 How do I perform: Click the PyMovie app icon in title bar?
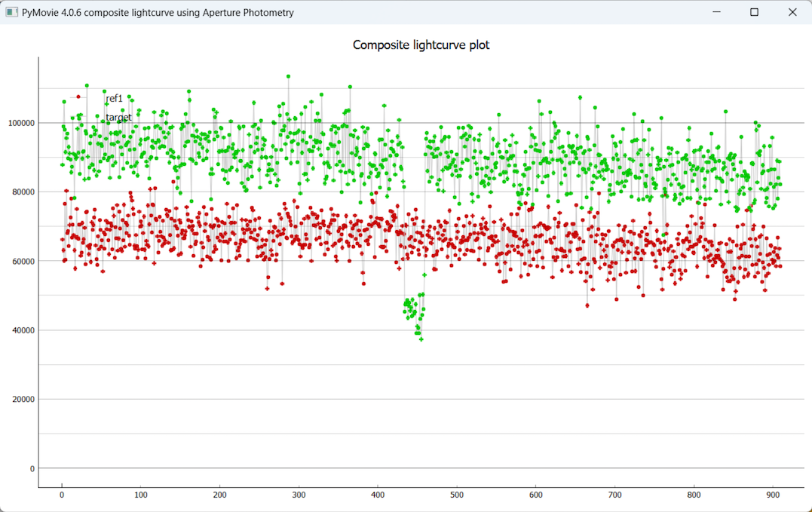click(x=11, y=12)
